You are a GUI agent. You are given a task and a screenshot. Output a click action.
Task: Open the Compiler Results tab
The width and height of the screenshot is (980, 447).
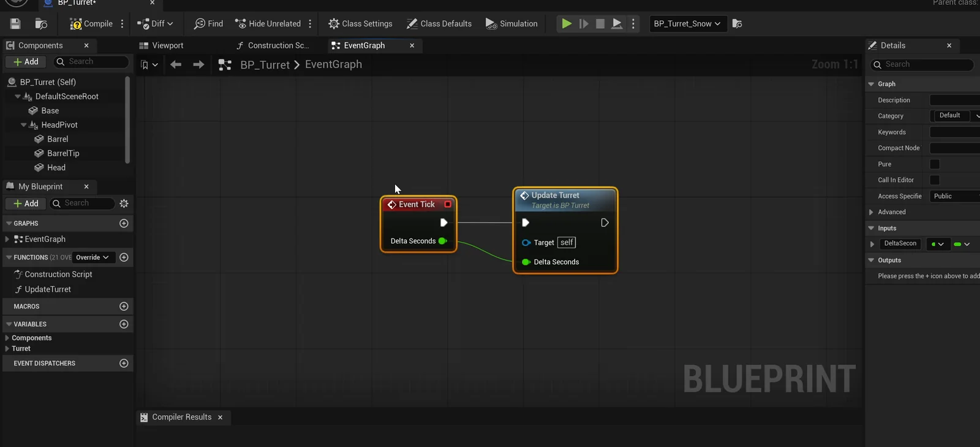click(181, 417)
